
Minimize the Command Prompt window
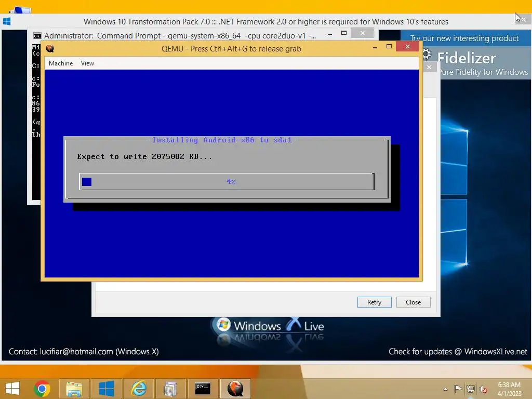(330, 34)
